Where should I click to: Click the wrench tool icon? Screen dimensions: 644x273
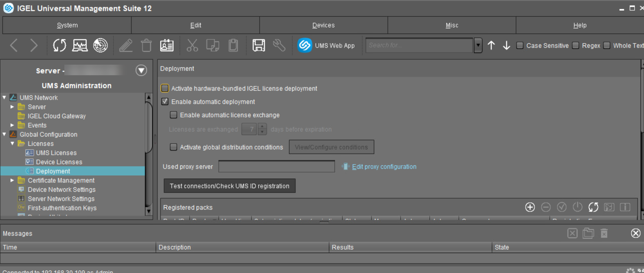pyautogui.click(x=279, y=45)
